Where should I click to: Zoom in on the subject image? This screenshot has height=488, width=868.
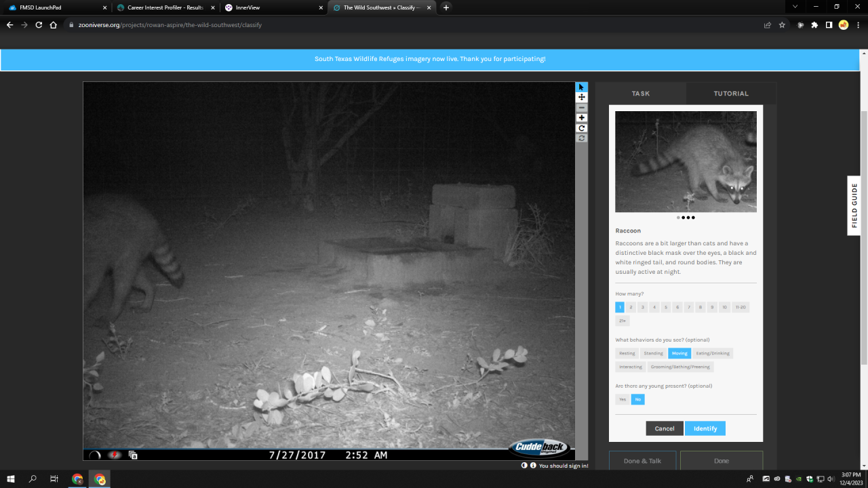581,118
